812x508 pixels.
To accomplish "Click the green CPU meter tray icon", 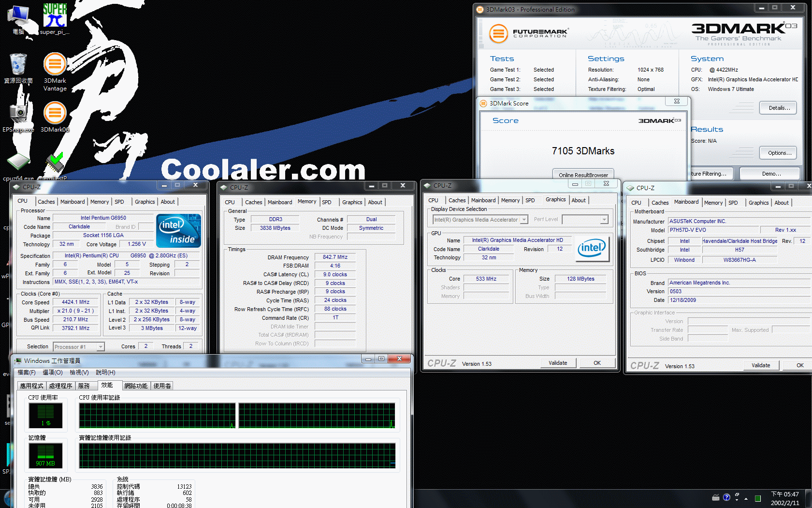I will (x=758, y=498).
